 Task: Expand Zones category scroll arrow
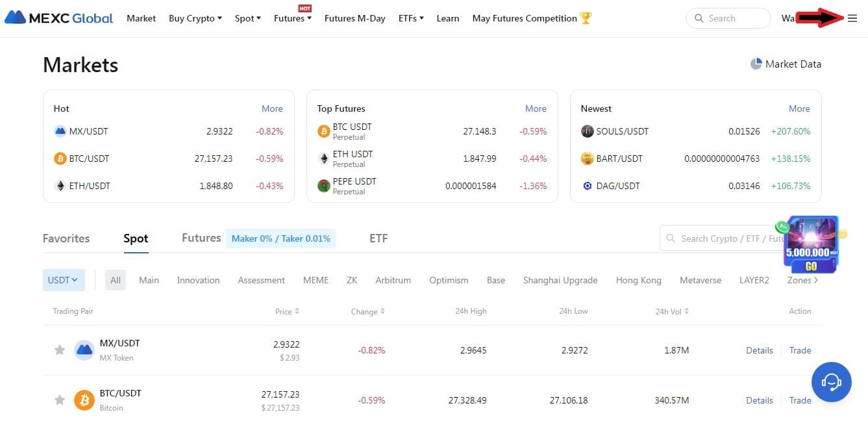pyautogui.click(x=816, y=280)
